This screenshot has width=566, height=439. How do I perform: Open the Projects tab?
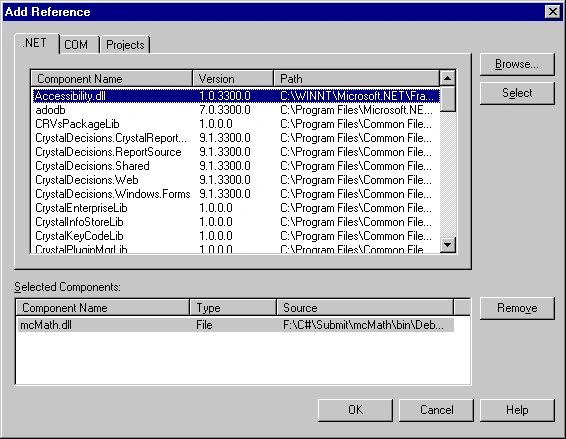125,45
